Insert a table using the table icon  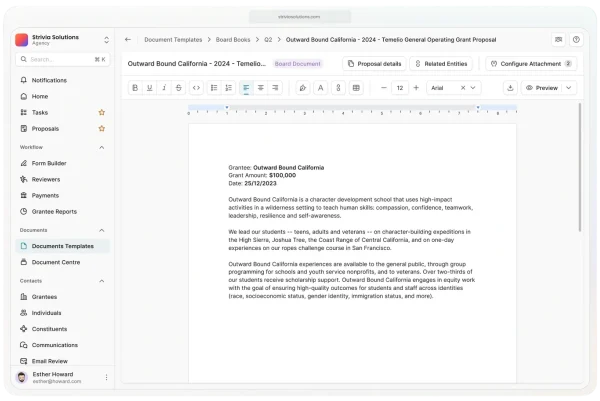[355, 88]
